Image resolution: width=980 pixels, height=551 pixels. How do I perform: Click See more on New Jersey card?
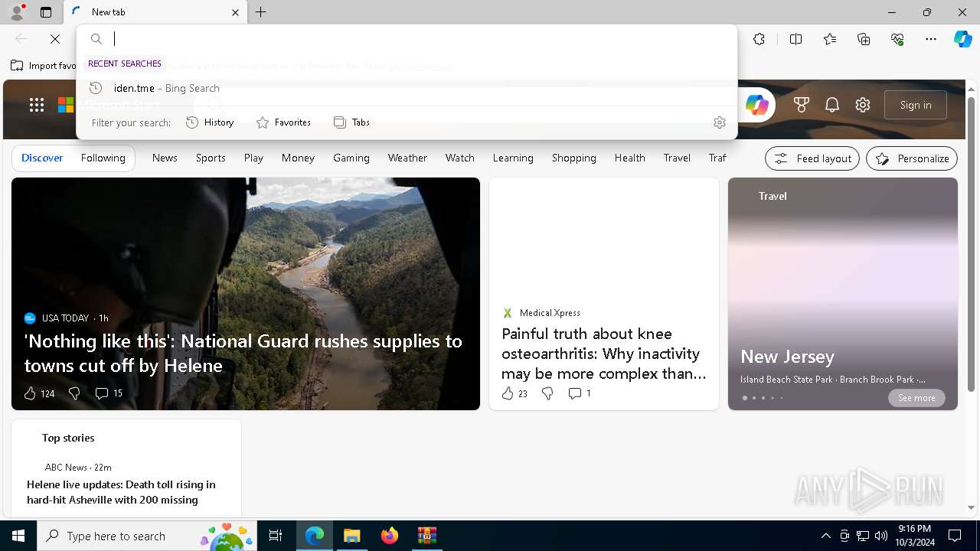[916, 398]
